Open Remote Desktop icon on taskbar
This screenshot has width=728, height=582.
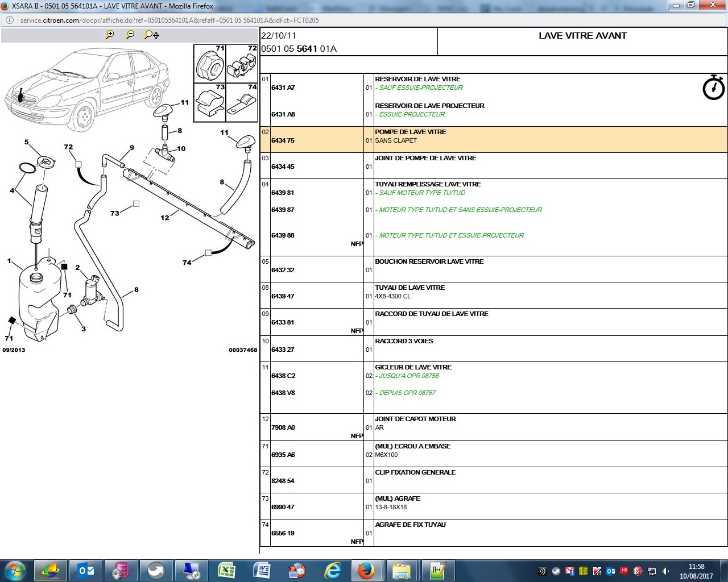point(192,571)
